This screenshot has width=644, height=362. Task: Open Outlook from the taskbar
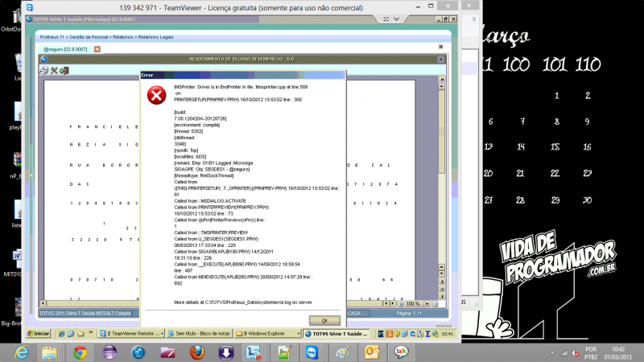[371, 352]
